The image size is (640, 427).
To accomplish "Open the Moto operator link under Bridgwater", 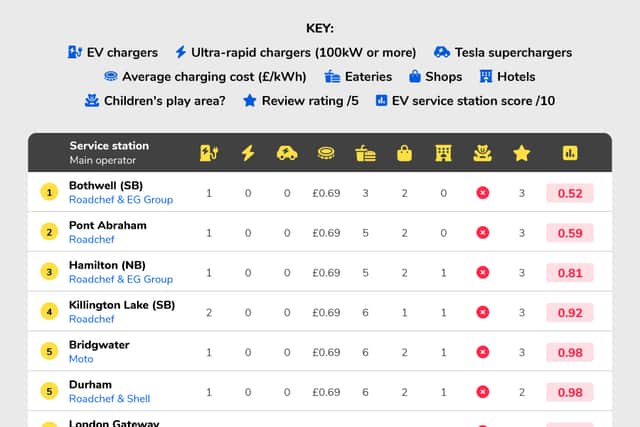I will pos(81,359).
